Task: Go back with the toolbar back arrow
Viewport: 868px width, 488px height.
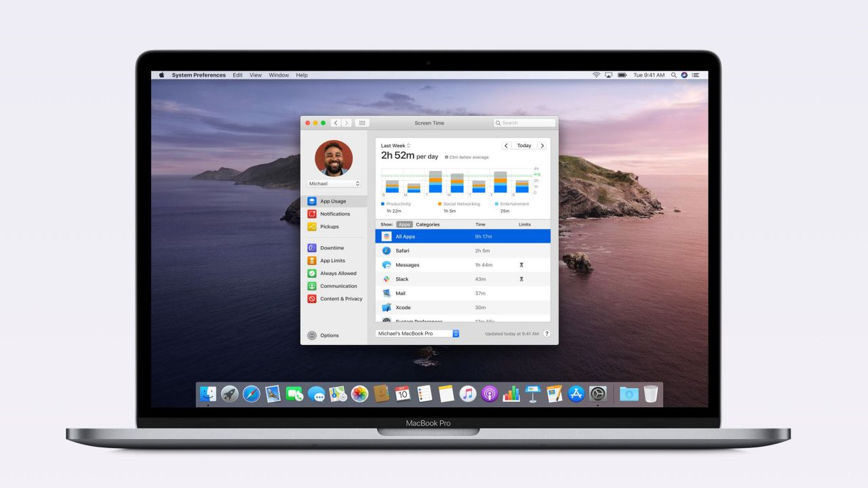Action: pyautogui.click(x=336, y=123)
